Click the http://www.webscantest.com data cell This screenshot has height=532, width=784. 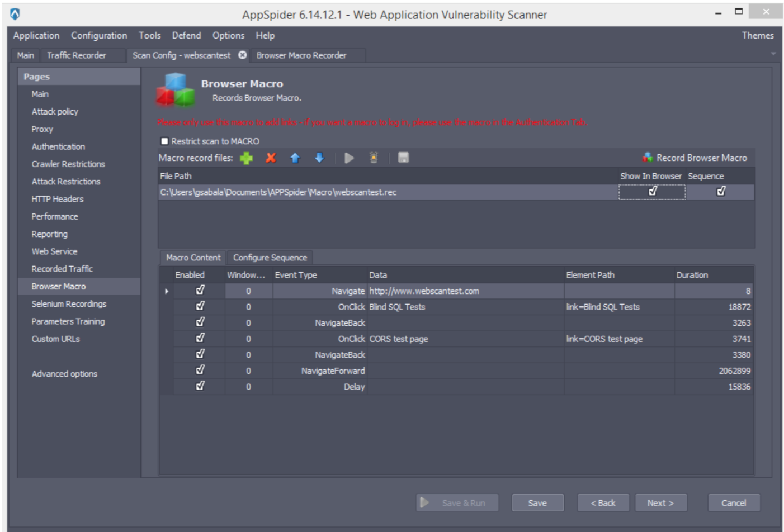[465, 291]
